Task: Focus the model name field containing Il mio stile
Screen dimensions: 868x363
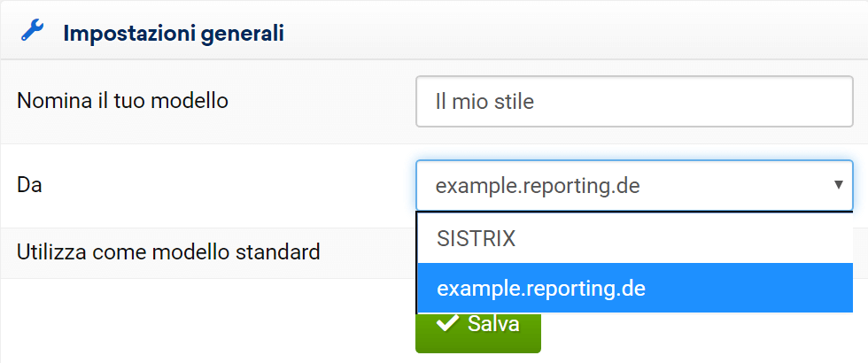Action: (633, 102)
